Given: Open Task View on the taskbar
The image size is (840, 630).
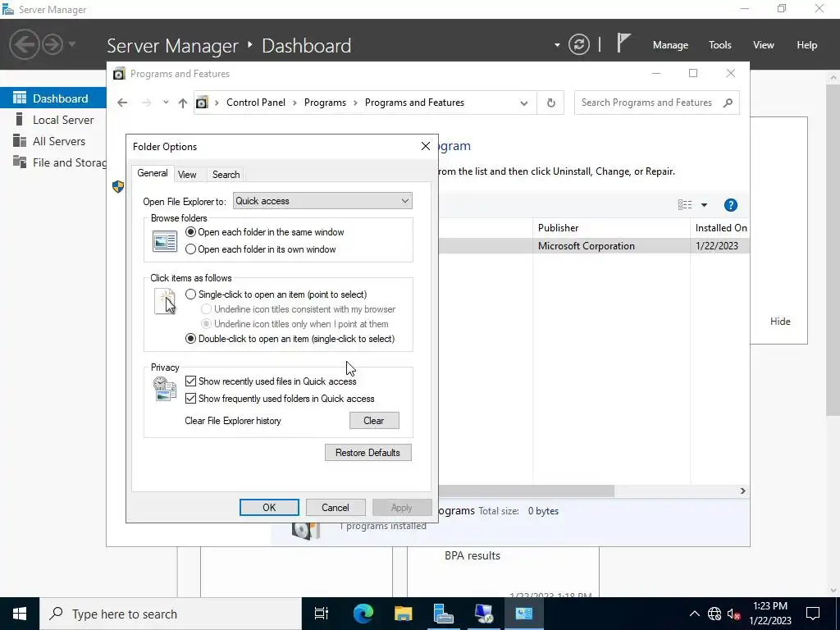Looking at the screenshot, I should [x=322, y=614].
